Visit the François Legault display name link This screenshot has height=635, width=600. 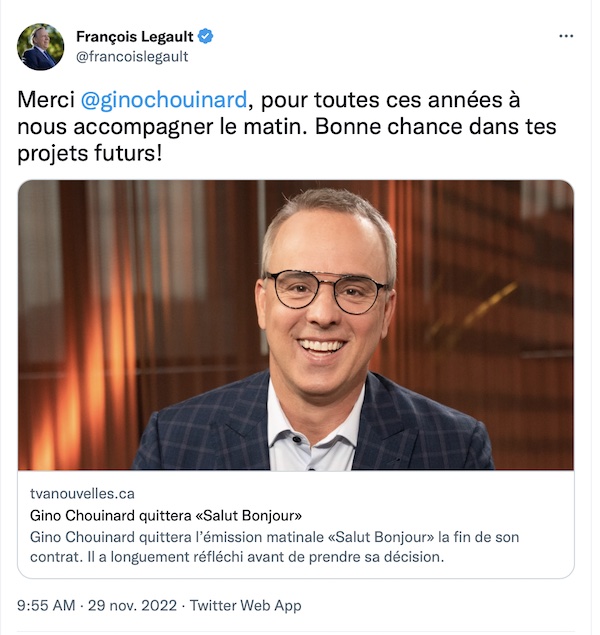click(x=135, y=37)
